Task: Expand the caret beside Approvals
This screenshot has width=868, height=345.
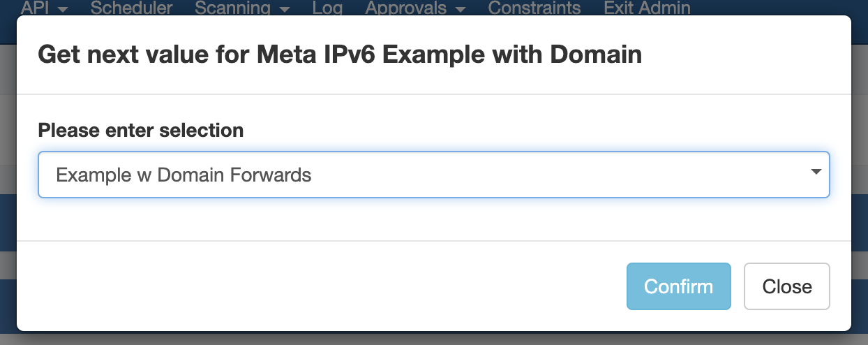Action: click(460, 9)
